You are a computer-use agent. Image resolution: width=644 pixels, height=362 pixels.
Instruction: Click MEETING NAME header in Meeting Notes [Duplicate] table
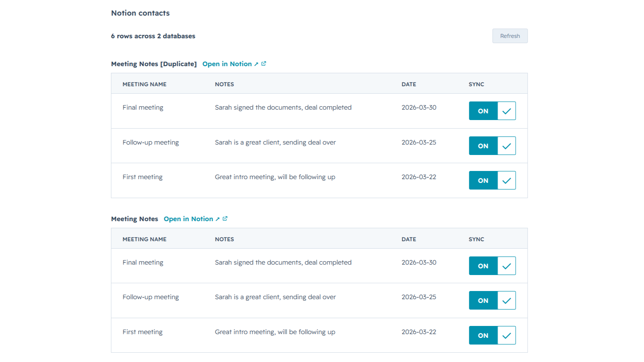pos(144,84)
